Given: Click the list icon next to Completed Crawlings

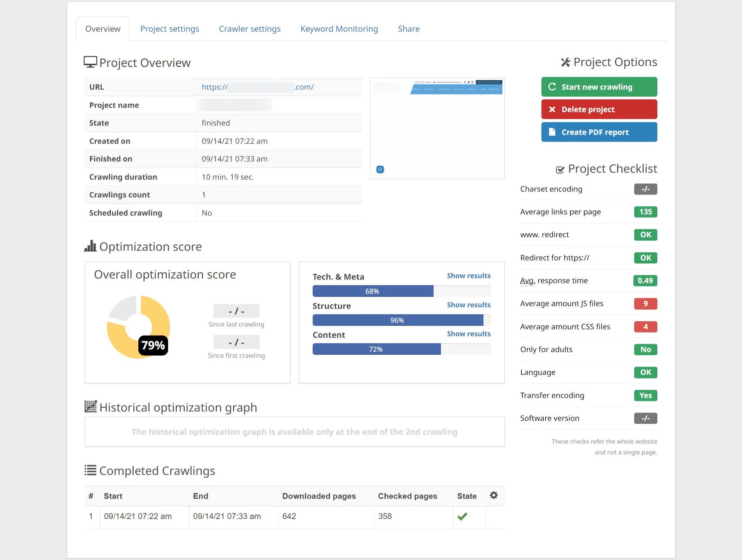Looking at the screenshot, I should point(90,470).
